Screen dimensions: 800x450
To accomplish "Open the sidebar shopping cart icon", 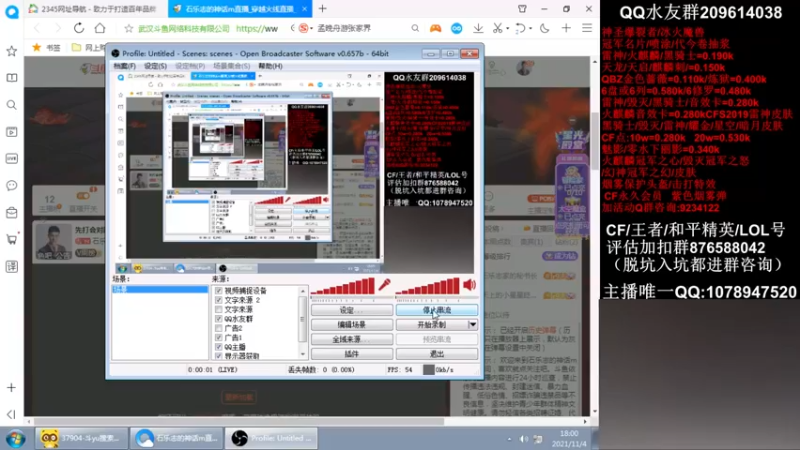I will click(11, 239).
